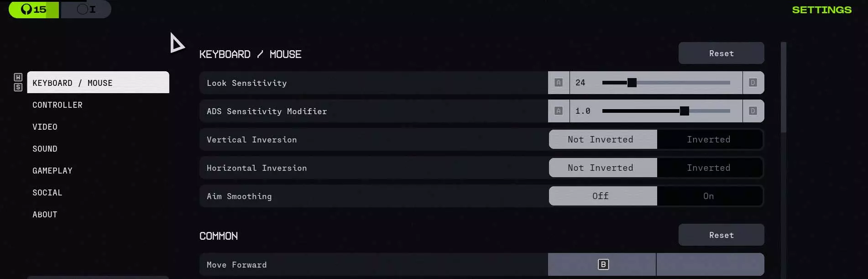868x279 pixels.
Task: Increase Look Sensitivity with the D key icon
Action: point(753,83)
